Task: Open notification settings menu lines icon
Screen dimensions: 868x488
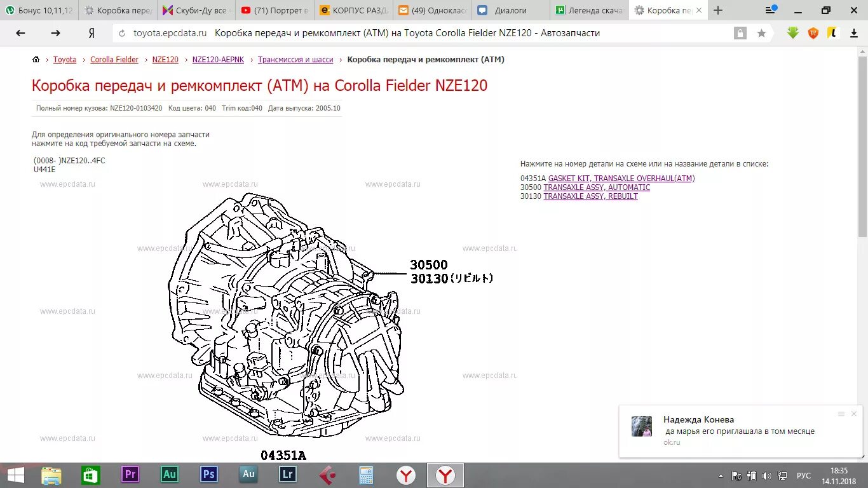Action: (x=841, y=414)
